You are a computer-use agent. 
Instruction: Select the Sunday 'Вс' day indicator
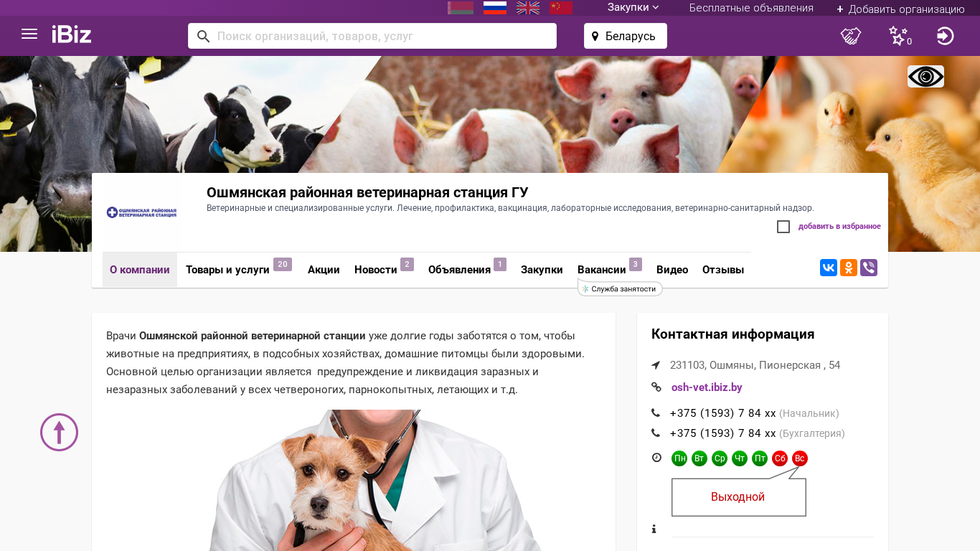point(800,458)
